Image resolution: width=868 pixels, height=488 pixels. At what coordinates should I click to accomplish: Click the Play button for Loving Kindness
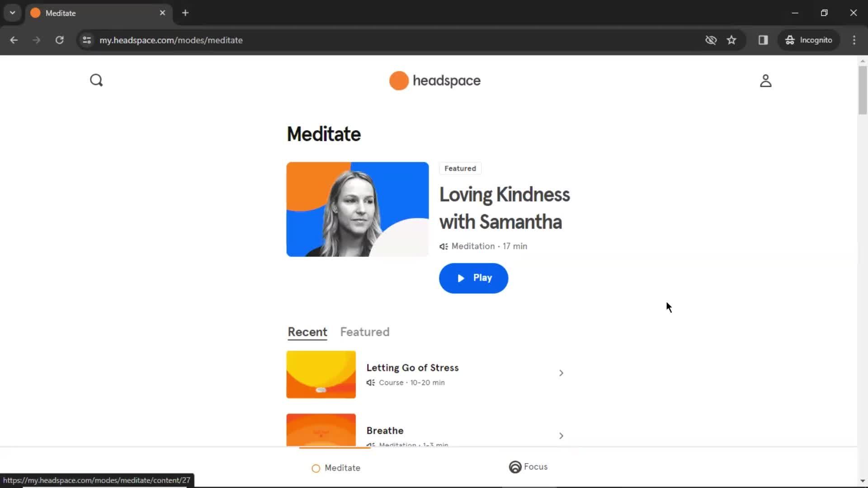coord(474,278)
